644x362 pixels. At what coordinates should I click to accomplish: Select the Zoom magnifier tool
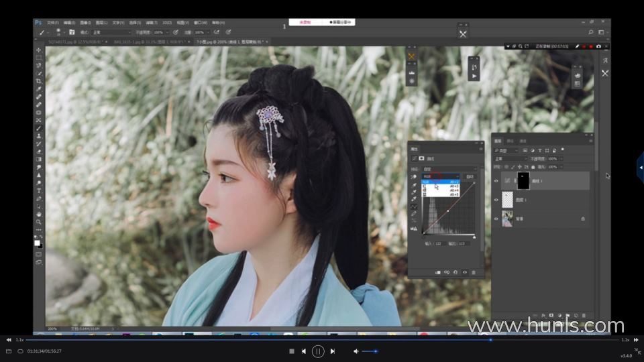pos(38,221)
